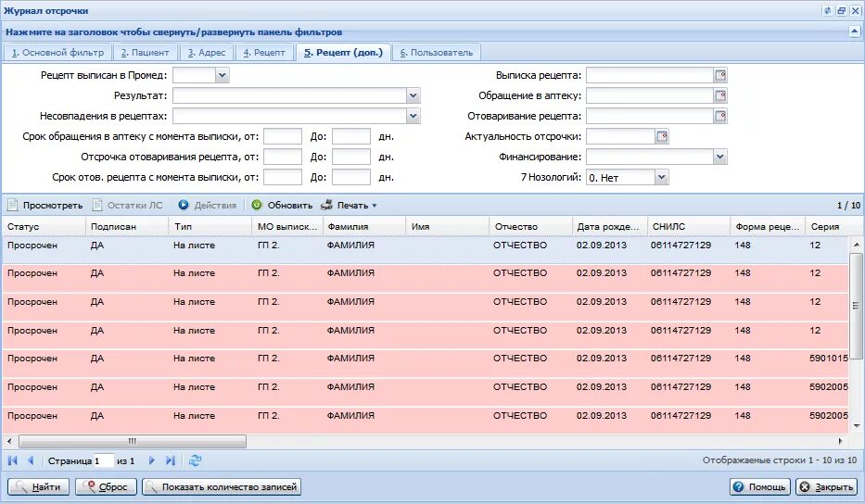Open calendar picker for Отоваривание рецепта
Image resolution: width=865 pixels, height=504 pixels.
click(720, 116)
